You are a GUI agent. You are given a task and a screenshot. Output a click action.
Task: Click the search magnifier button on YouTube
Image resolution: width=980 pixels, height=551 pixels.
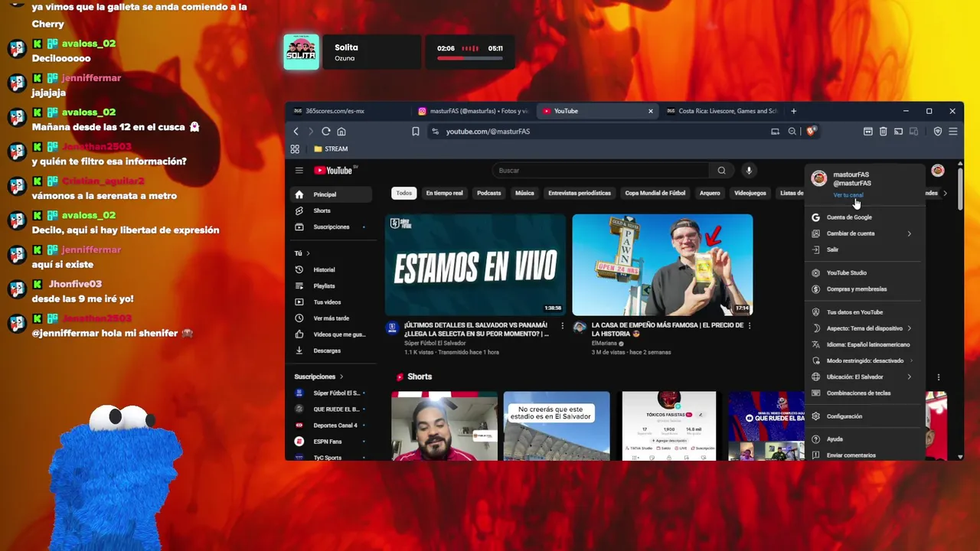(721, 171)
